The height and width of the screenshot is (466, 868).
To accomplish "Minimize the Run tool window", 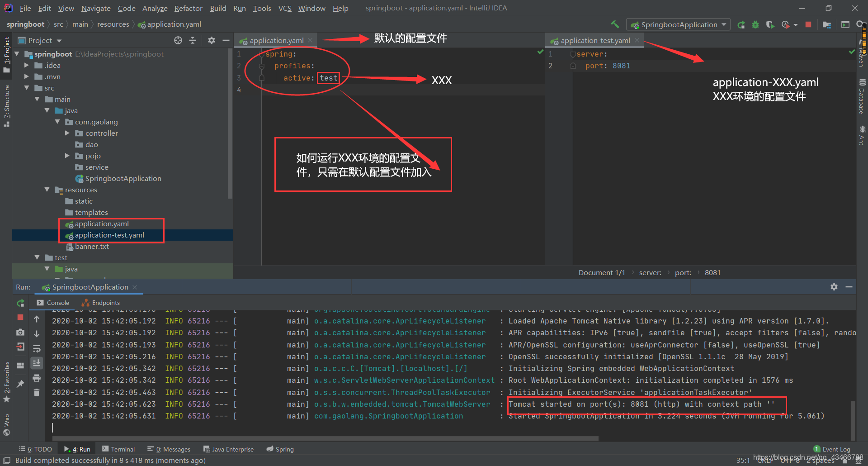I will (x=849, y=287).
